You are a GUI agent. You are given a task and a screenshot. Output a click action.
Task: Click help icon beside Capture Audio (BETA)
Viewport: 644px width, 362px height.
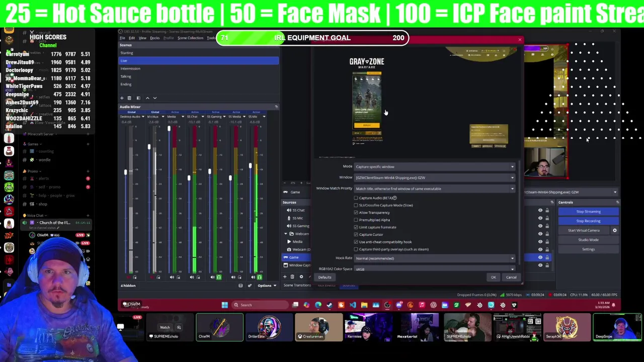point(394,198)
